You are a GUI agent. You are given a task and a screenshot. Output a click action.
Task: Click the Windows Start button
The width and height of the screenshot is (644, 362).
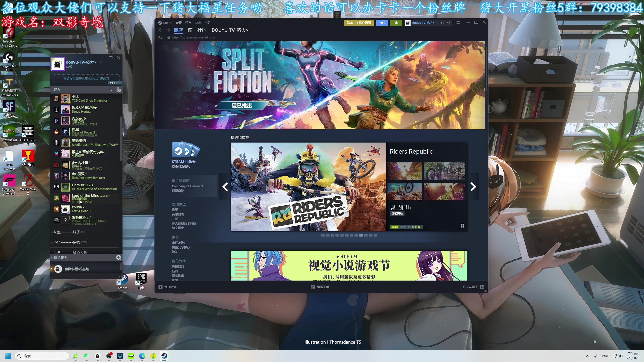click(x=8, y=356)
